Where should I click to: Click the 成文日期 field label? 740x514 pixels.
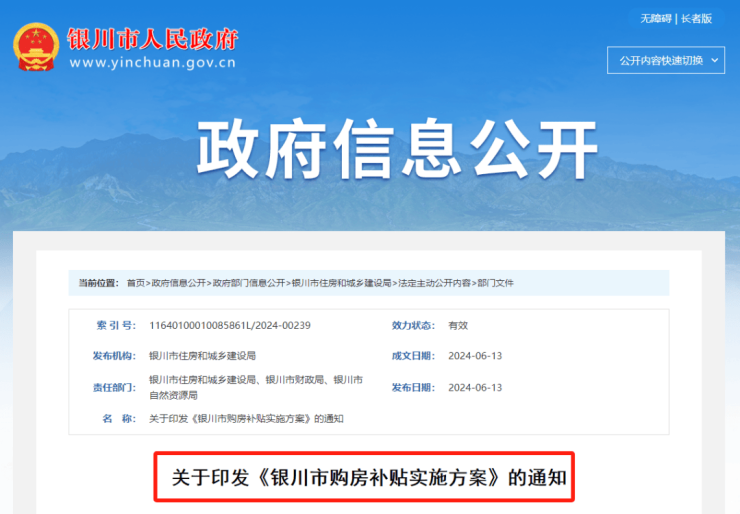pos(413,355)
